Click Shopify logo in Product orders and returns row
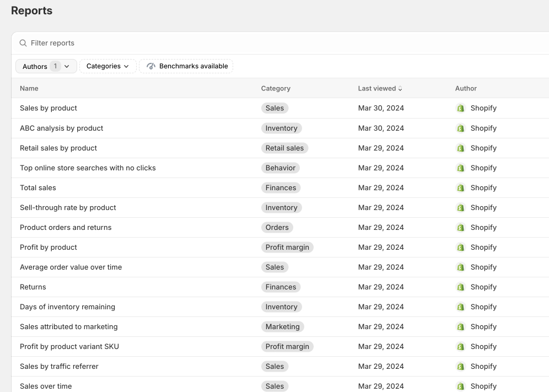The image size is (549, 392). (x=460, y=228)
